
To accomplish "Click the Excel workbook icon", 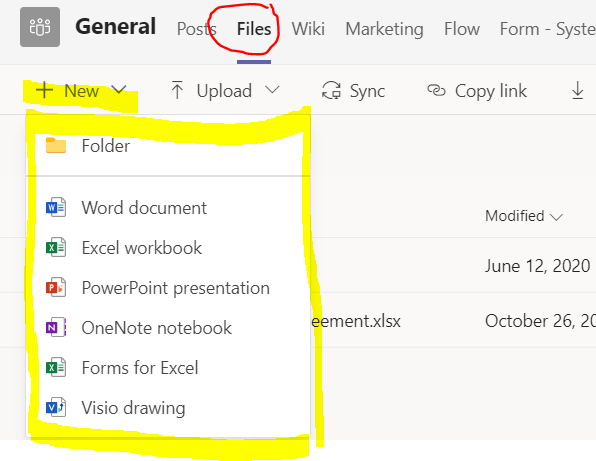I will tap(56, 247).
